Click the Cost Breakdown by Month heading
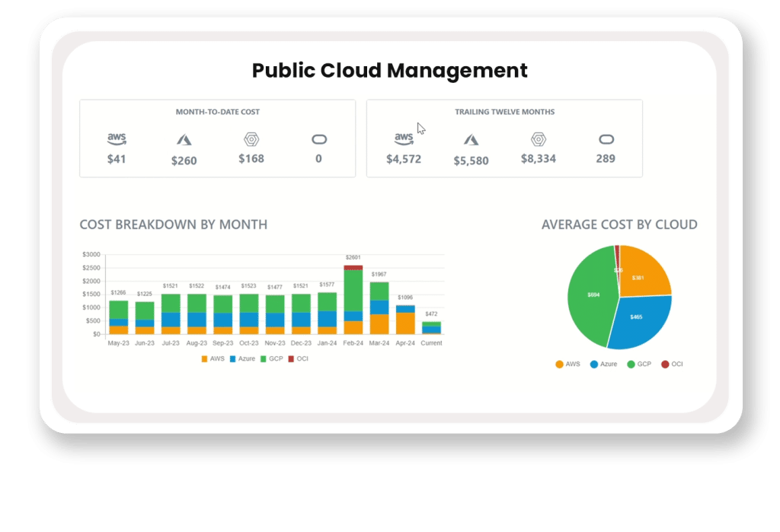This screenshot has width=780, height=532. [173, 225]
